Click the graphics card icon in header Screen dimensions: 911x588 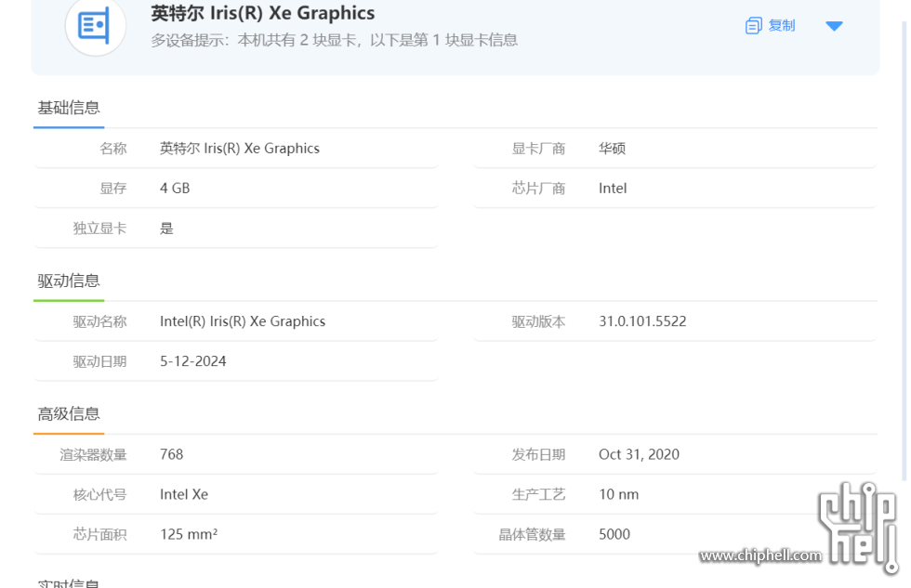(95, 25)
